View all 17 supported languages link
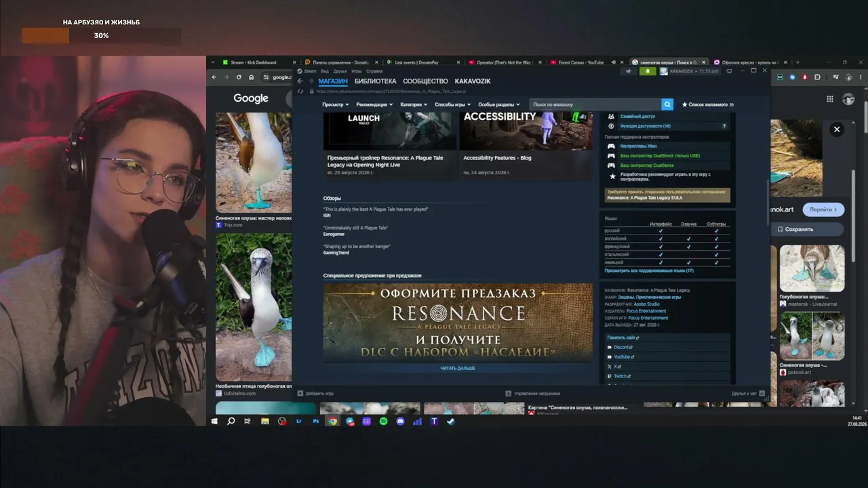This screenshot has height=488, width=868. pos(649,270)
